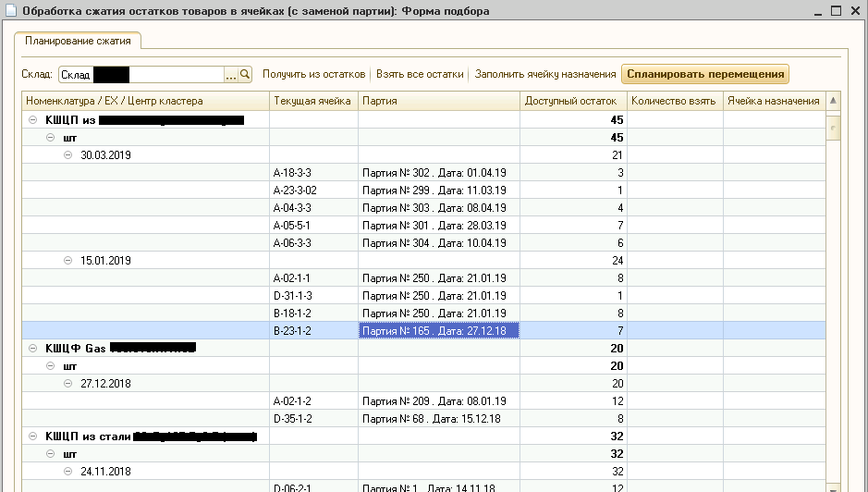Click the magnifier button beside the Склад field
The height and width of the screenshot is (492, 868).
coord(245,75)
